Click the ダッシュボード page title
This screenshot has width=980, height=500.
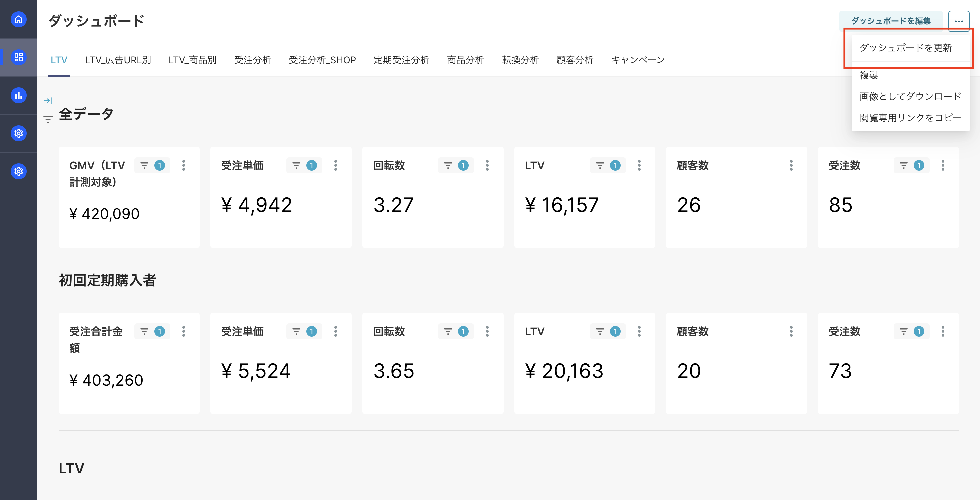(x=97, y=21)
